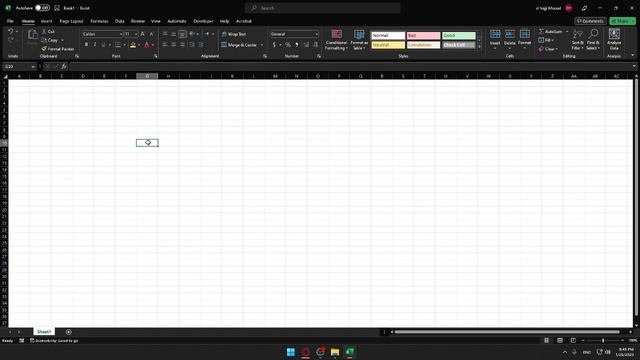Switch to Page Layout view in status bar

[x=560, y=340]
